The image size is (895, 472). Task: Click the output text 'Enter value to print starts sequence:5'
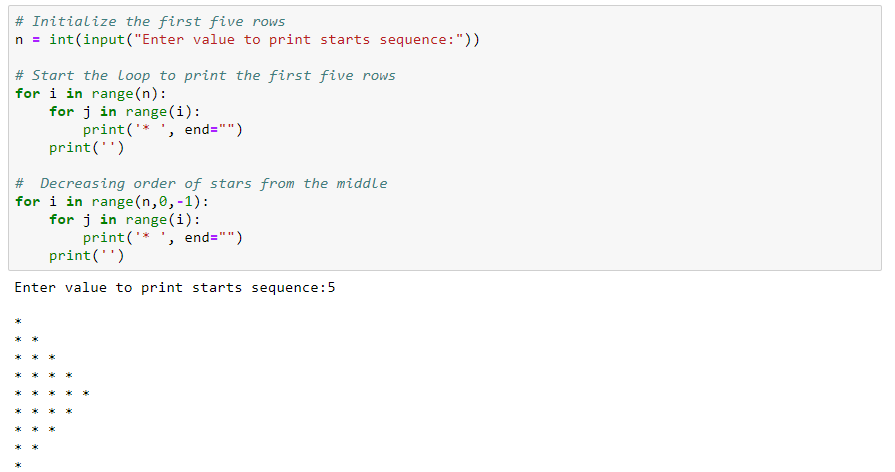(175, 288)
